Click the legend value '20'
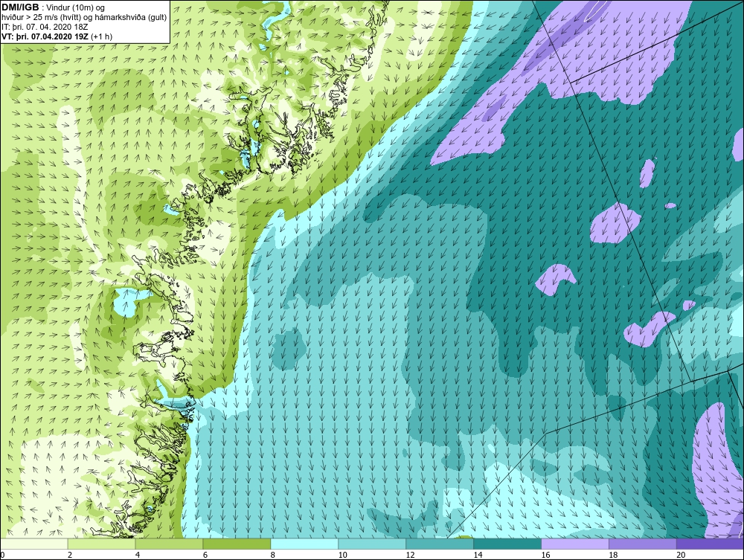 click(681, 555)
